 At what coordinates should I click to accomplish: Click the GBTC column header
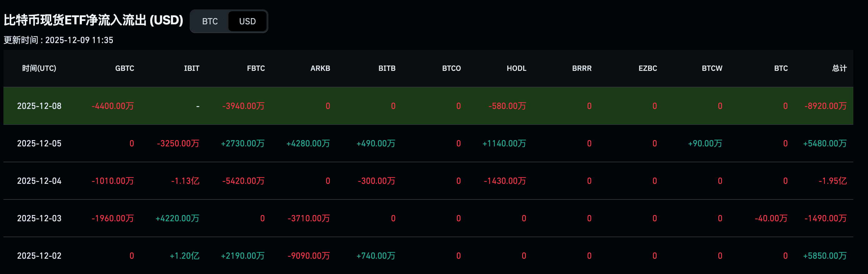click(x=125, y=68)
